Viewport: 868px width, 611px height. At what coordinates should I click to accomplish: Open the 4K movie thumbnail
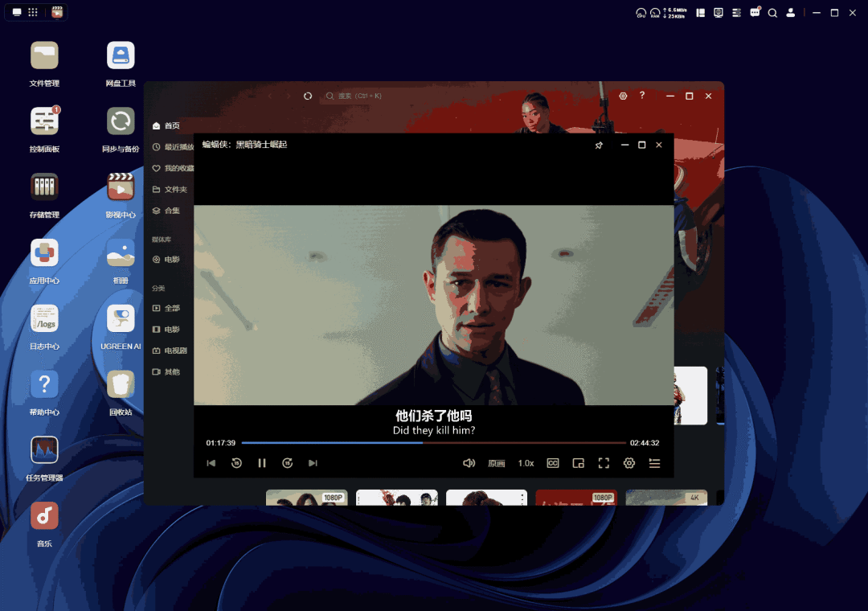tap(666, 498)
